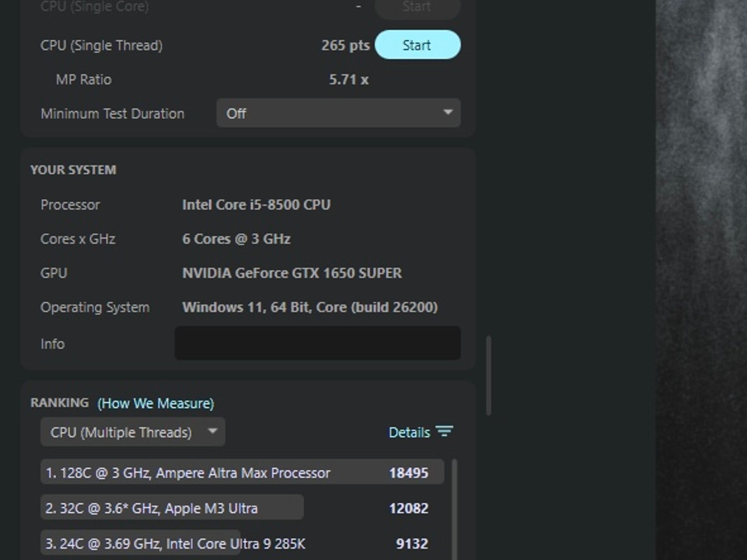Select the Apple M3 Ultra ranking row
Viewport: 747px width, 560px height.
click(242, 507)
